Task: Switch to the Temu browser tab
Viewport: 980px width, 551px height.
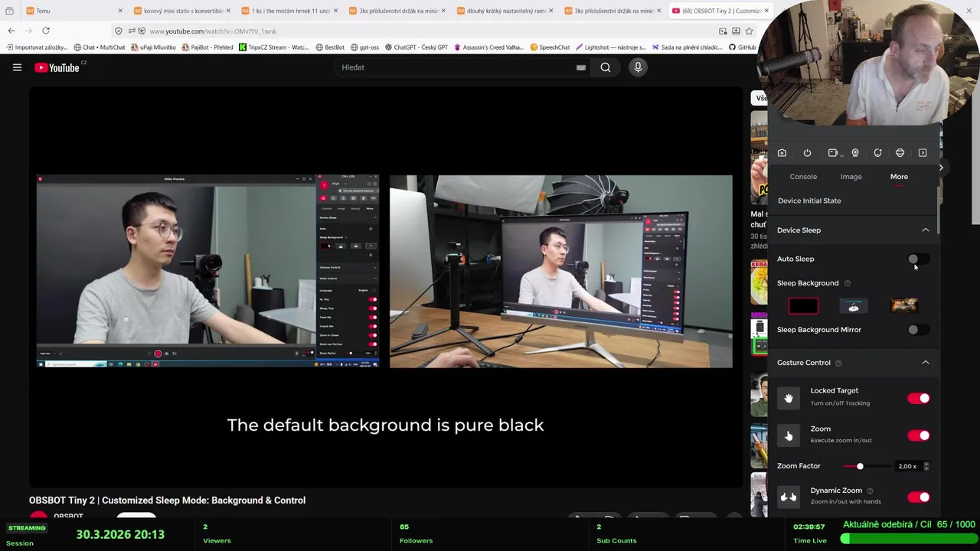Action: pyautogui.click(x=73, y=11)
